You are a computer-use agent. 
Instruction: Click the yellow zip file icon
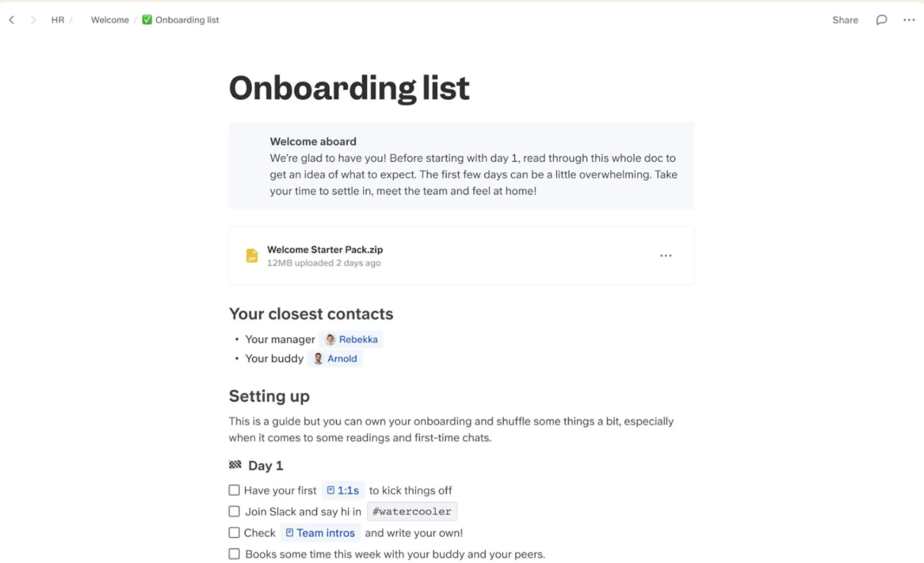251,255
